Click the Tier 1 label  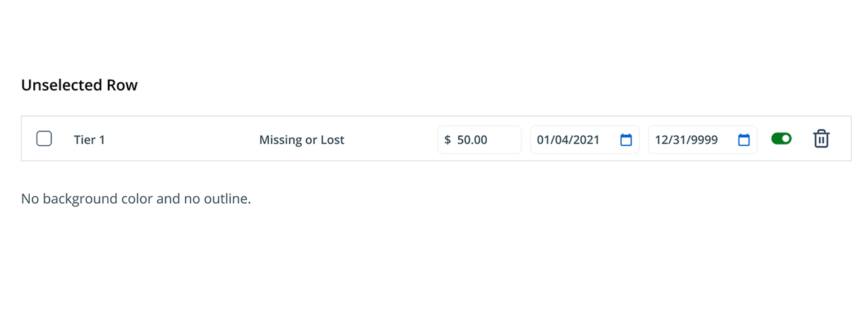click(90, 140)
